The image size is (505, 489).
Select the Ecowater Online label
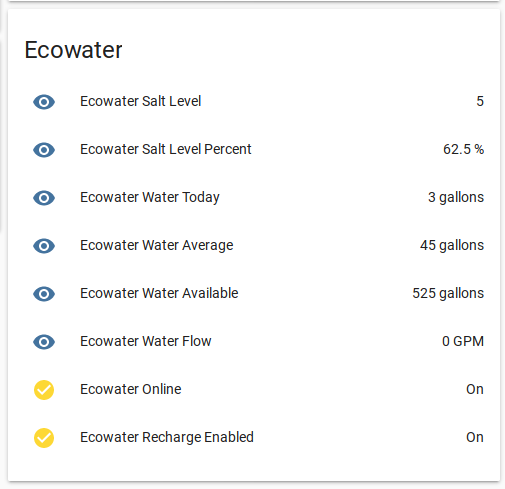point(131,389)
